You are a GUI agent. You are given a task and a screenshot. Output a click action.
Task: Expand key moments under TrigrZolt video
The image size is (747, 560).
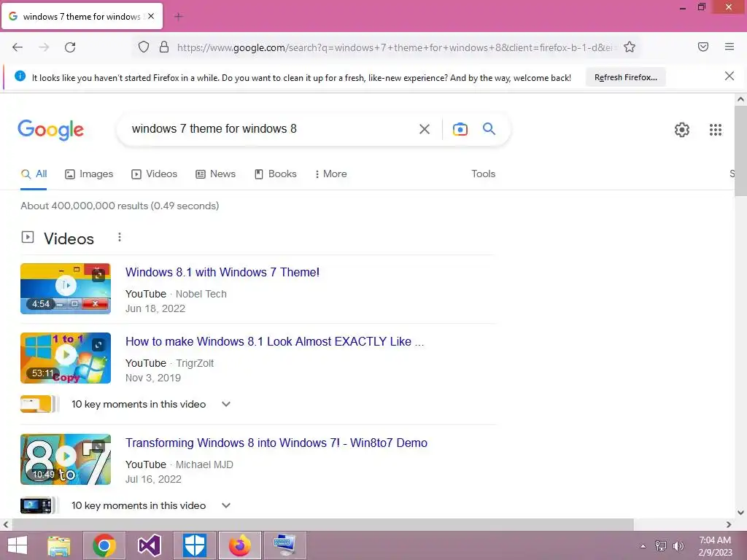(x=226, y=404)
